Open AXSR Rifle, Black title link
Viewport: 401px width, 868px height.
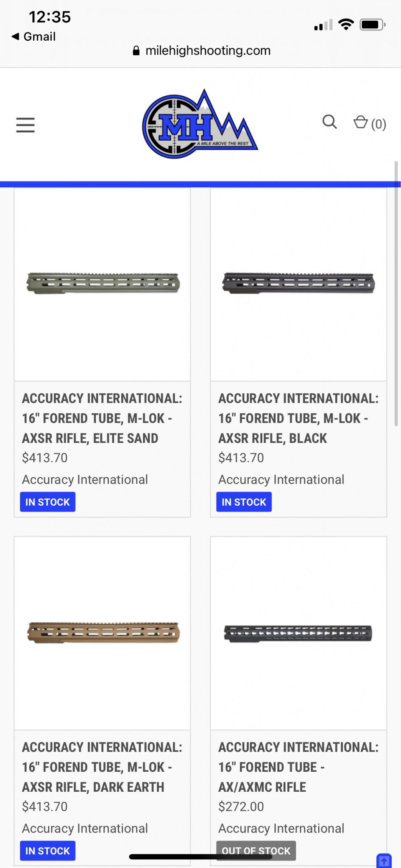click(x=298, y=418)
